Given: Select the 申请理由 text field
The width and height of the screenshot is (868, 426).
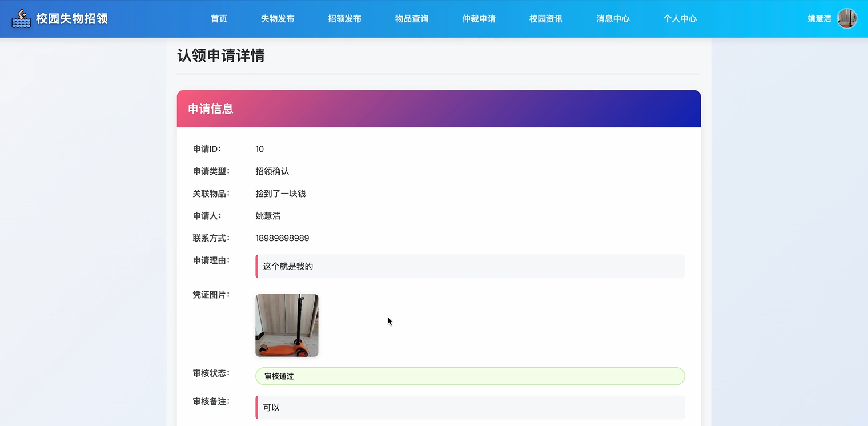Looking at the screenshot, I should (x=469, y=266).
